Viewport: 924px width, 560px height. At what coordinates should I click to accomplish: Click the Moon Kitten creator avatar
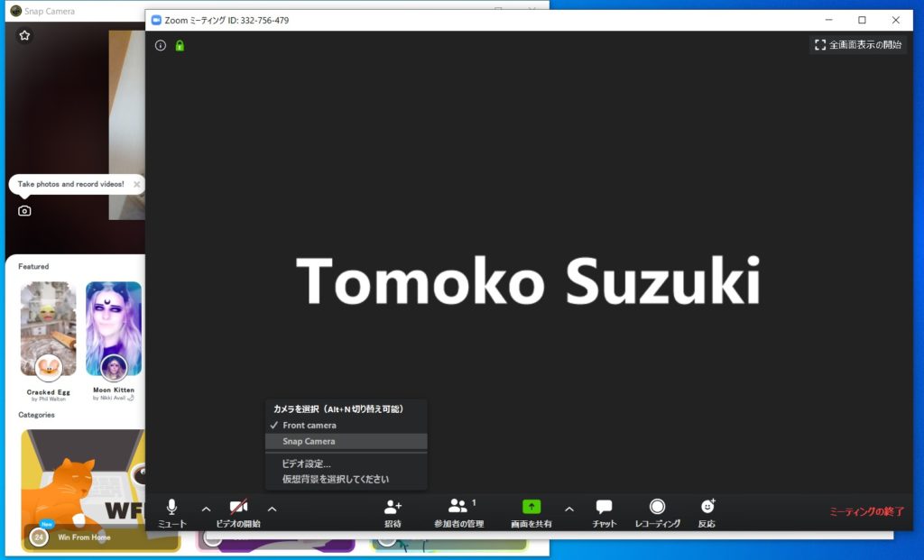click(114, 367)
